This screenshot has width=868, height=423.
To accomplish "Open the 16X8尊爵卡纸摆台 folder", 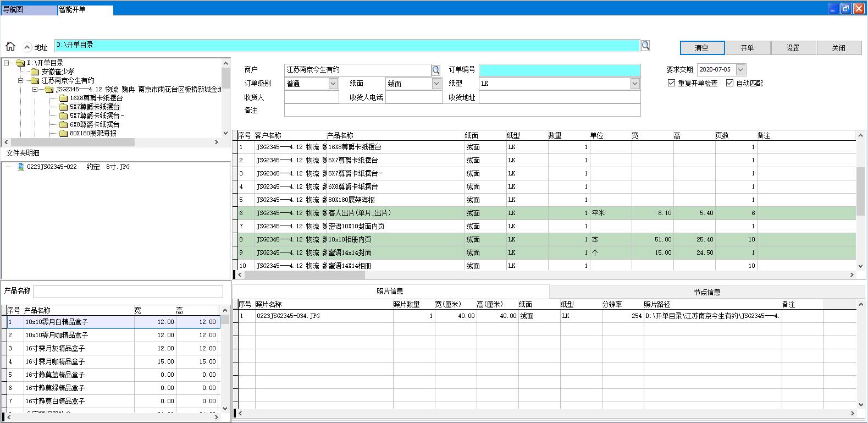I will click(x=63, y=98).
